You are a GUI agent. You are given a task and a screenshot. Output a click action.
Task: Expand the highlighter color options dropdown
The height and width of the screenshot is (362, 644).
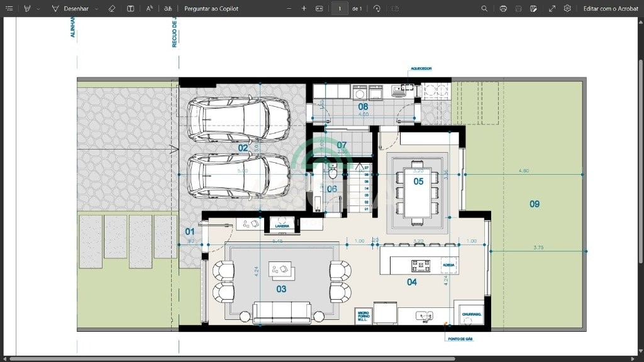38,9
